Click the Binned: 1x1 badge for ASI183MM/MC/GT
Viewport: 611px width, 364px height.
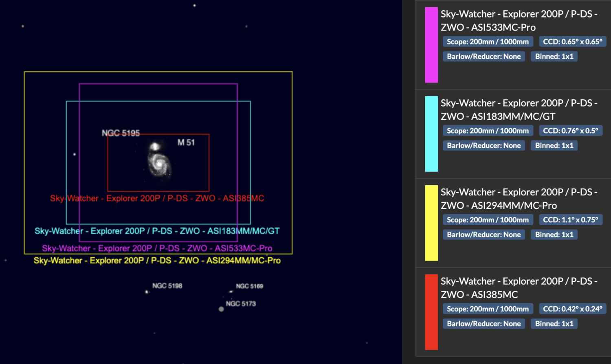click(554, 146)
